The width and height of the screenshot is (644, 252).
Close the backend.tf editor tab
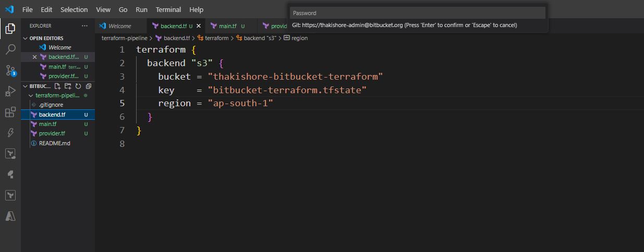pos(198,26)
